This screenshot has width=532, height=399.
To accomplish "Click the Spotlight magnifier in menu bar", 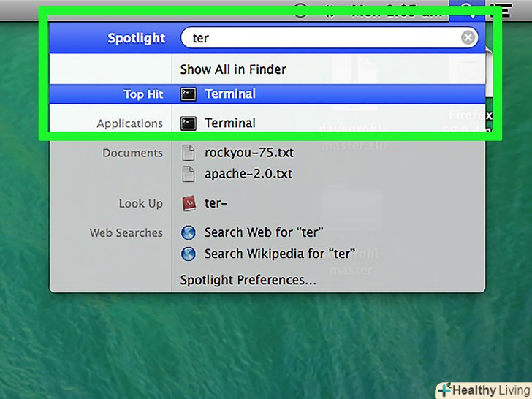I will [x=467, y=10].
